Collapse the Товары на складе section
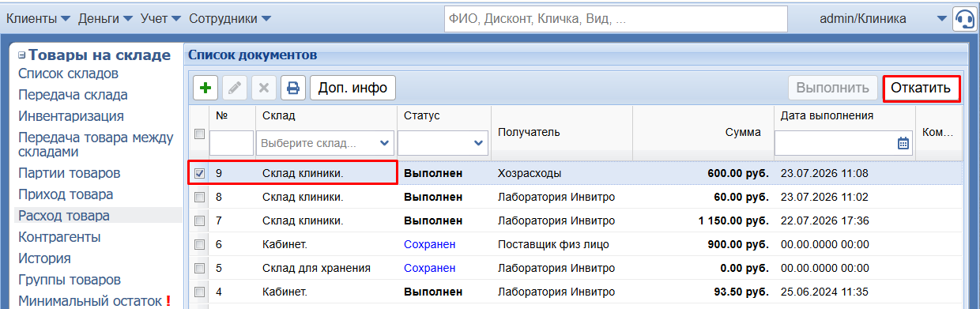Viewport: 980px width, 309px height. [x=22, y=55]
